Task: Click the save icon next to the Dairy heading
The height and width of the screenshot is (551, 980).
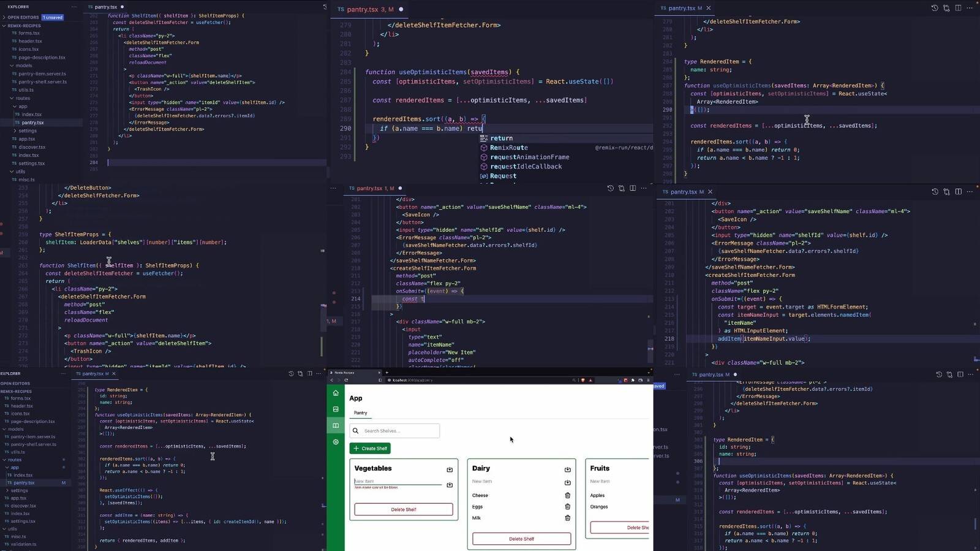Action: (x=567, y=469)
